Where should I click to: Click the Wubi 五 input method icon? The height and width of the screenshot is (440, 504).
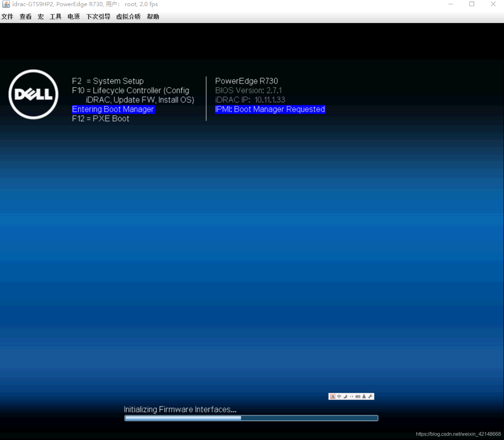tap(333, 396)
